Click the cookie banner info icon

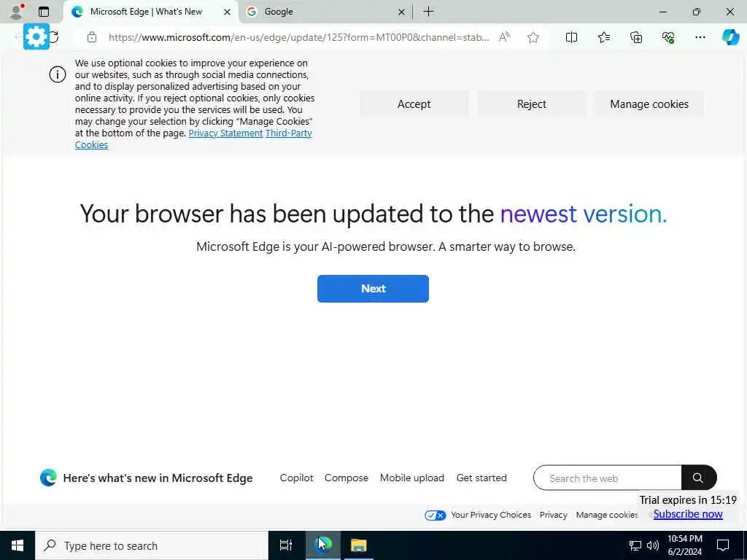pos(58,74)
